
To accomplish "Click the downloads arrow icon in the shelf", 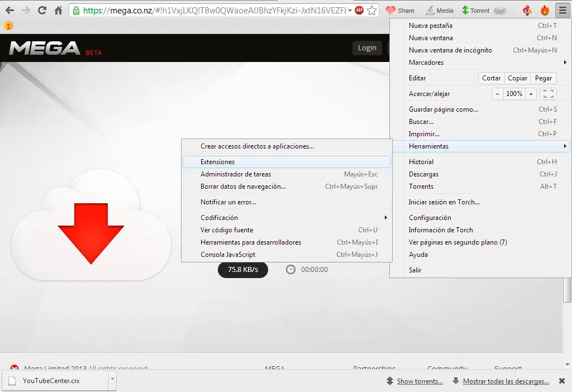I will pos(456,381).
